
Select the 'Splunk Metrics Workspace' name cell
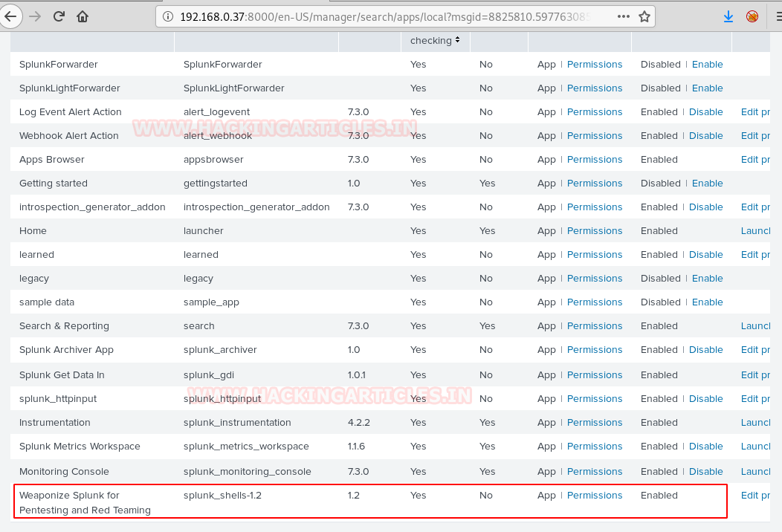[80, 447]
